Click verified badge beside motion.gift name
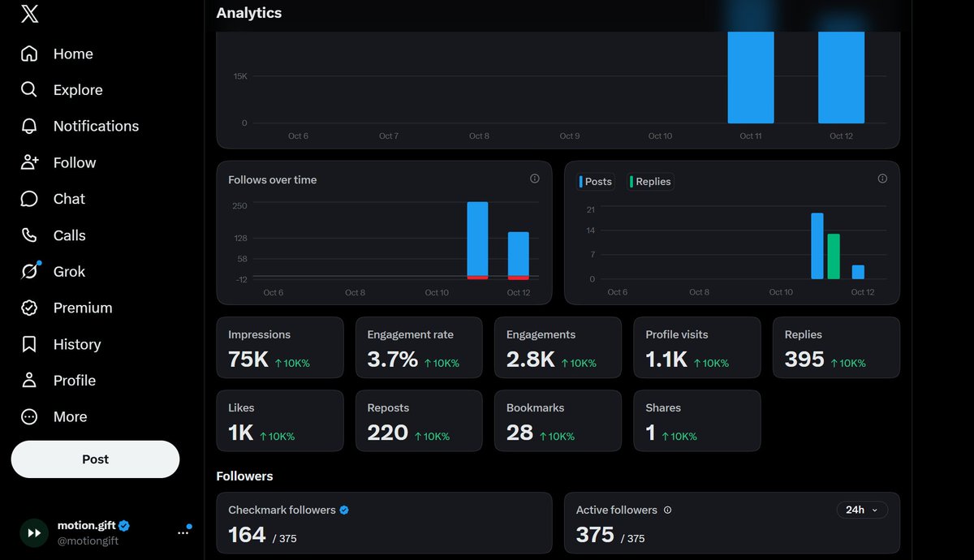974x560 pixels. coord(125,526)
